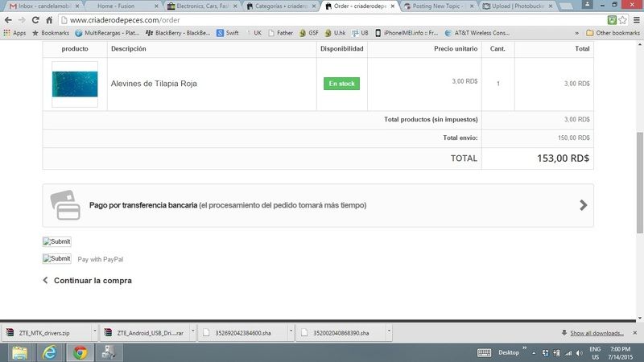
Task: Click the chevron arrow on bank transfer payment
Action: tap(583, 205)
